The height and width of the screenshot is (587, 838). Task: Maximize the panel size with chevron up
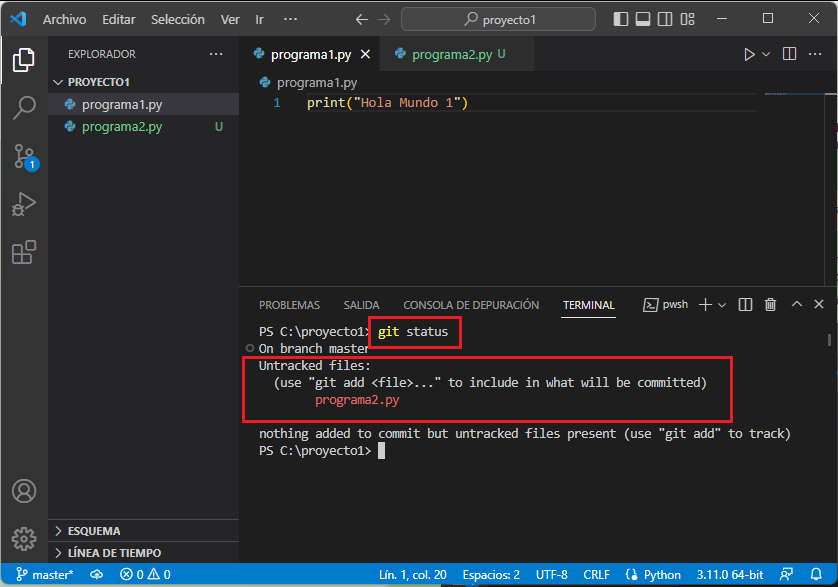coord(796,304)
